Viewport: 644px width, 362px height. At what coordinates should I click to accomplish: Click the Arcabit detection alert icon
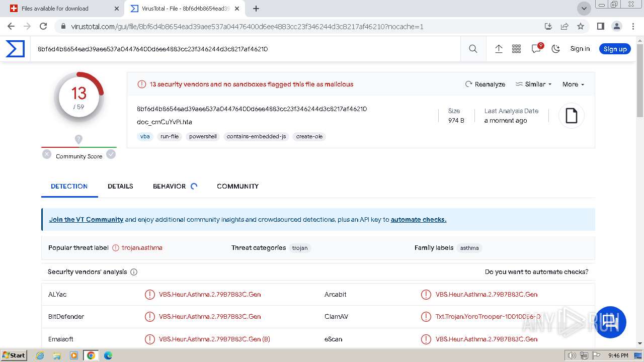pos(426,295)
